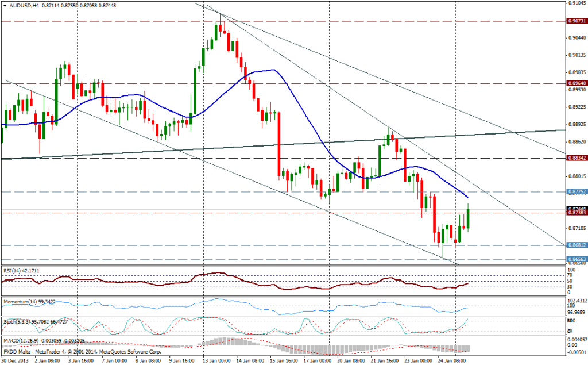
Task: Select the 0.86812 support level label
Action: (x=576, y=245)
